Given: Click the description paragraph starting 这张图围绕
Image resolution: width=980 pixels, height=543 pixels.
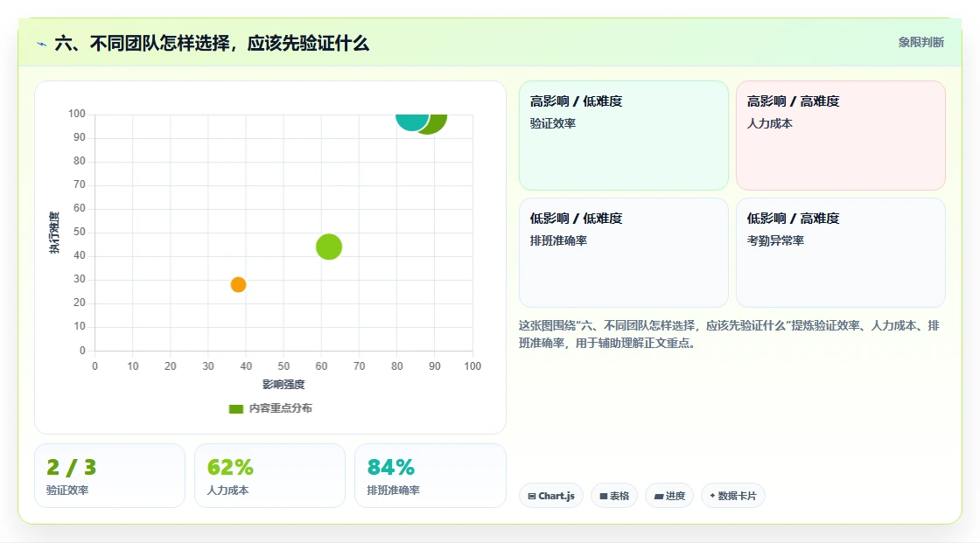Looking at the screenshot, I should (729, 334).
